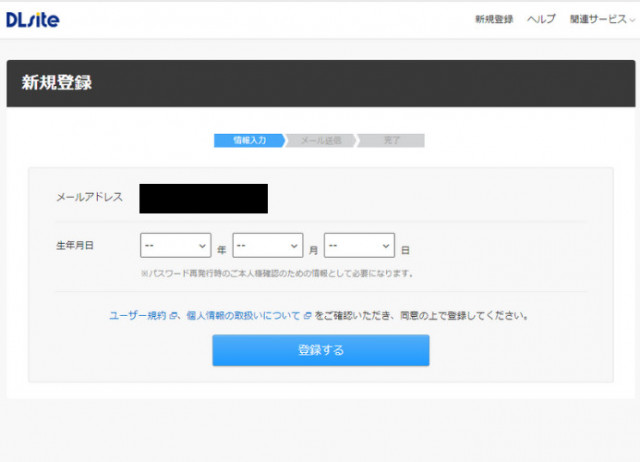The image size is (640, 462).
Task: Click the メールアドレス label
Action: [89, 197]
